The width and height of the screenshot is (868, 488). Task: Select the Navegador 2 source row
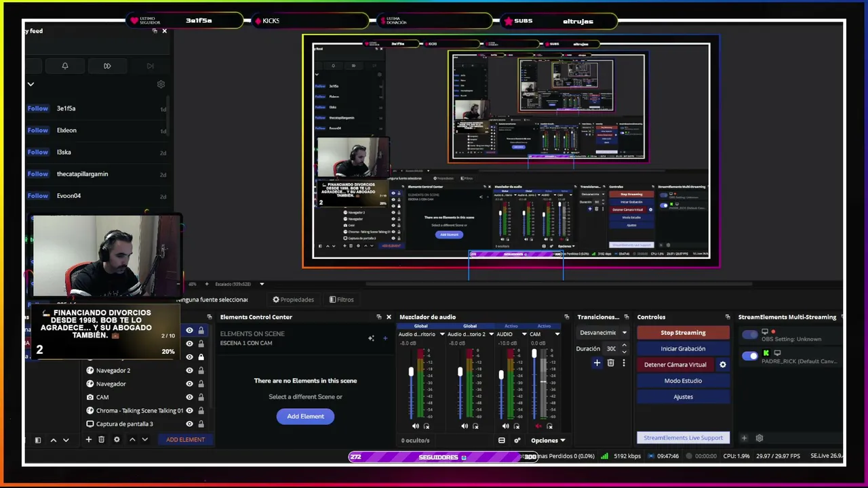click(145, 370)
